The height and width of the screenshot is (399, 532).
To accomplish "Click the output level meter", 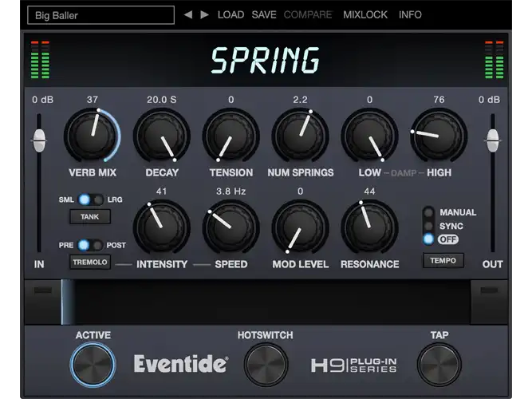I will coord(494,60).
